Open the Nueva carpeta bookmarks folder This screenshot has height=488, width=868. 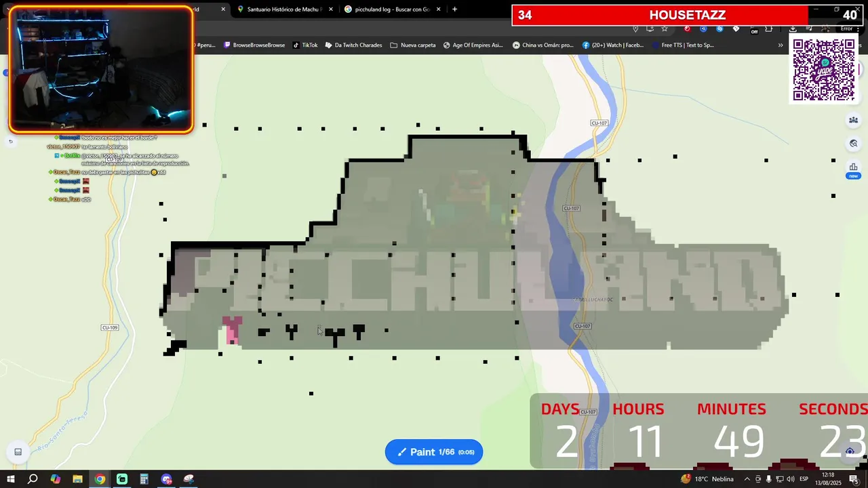[413, 45]
